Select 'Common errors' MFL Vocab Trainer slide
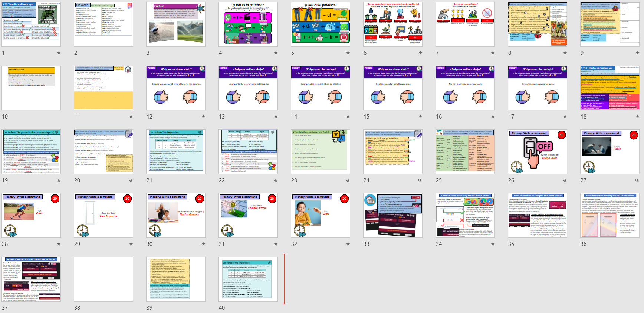 click(465, 215)
